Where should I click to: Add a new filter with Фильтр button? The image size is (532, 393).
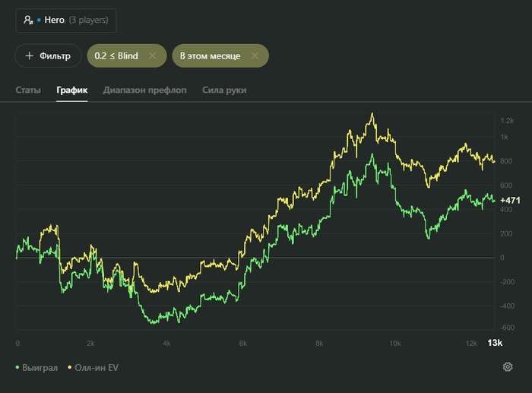(x=48, y=55)
